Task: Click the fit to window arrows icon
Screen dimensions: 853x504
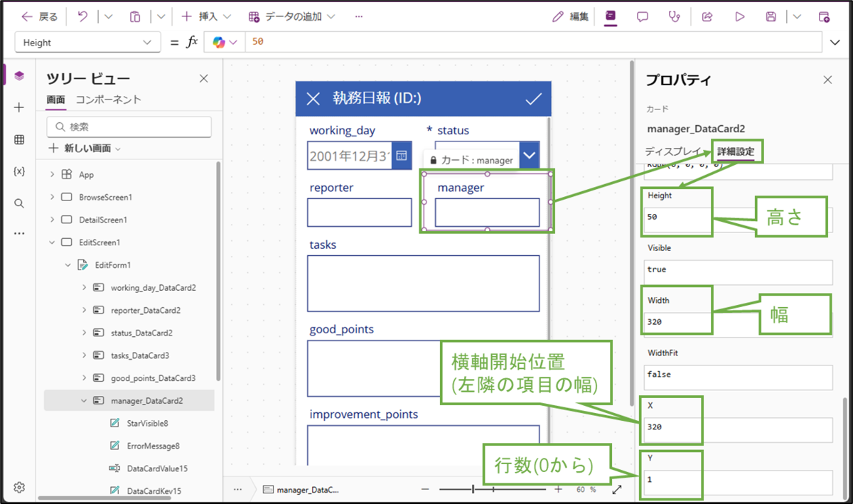Action: tap(617, 489)
